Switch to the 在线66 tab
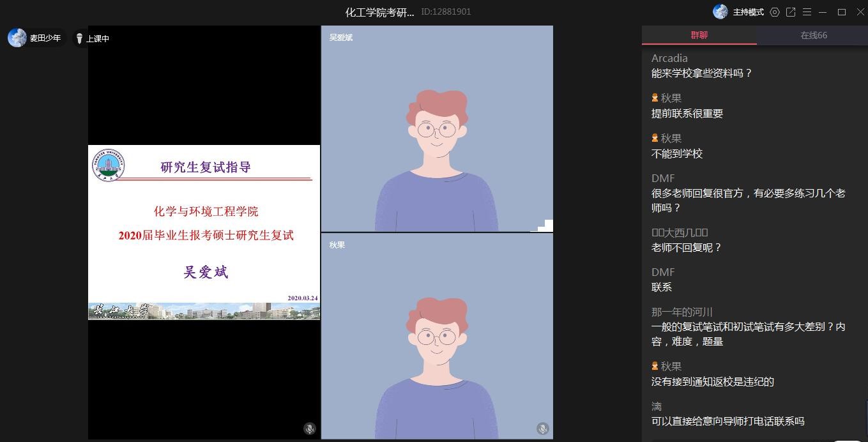Viewport: 868px width, 442px height. 813,36
